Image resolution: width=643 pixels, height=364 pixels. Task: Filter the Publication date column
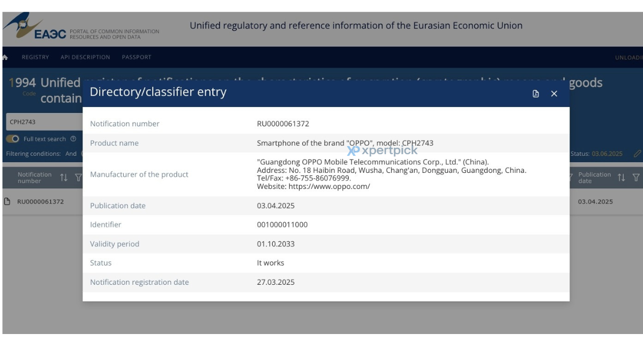(636, 178)
